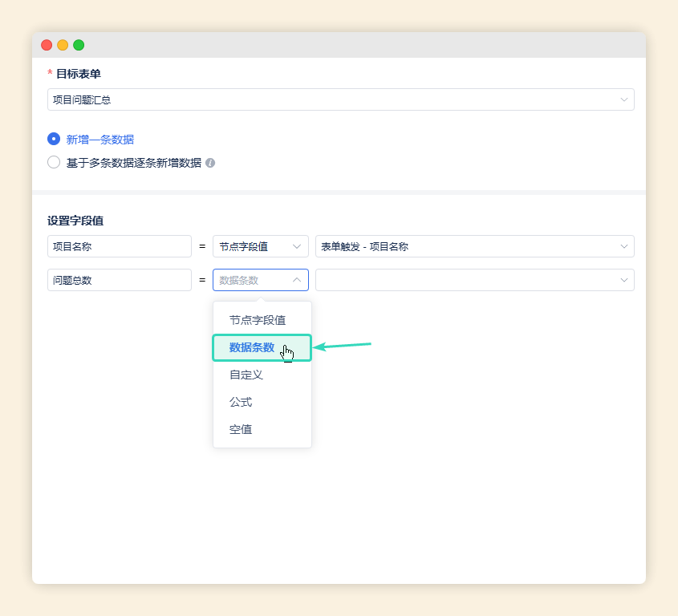Image resolution: width=678 pixels, height=616 pixels.
Task: Click the red close traffic light
Action: tap(46, 45)
